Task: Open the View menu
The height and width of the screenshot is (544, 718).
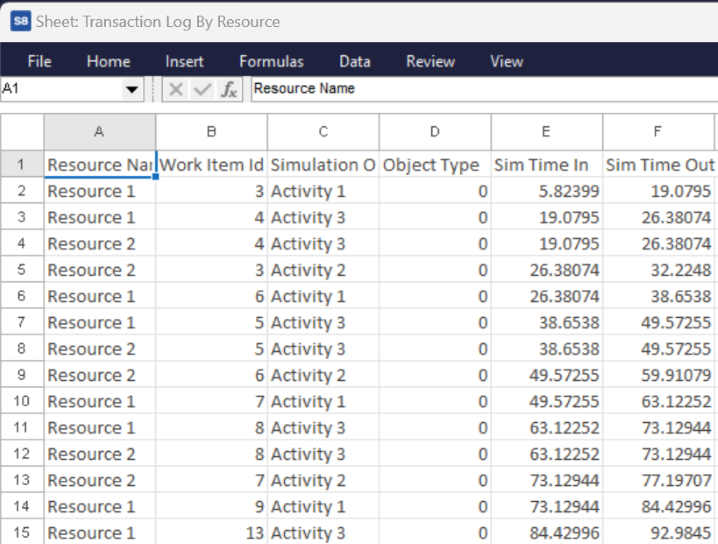Action: tap(506, 61)
